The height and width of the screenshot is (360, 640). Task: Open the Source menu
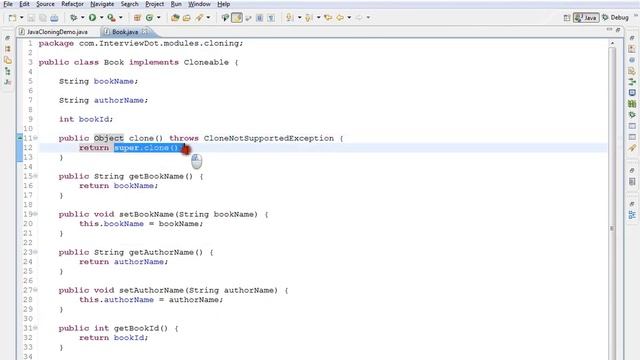pyautogui.click(x=45, y=4)
